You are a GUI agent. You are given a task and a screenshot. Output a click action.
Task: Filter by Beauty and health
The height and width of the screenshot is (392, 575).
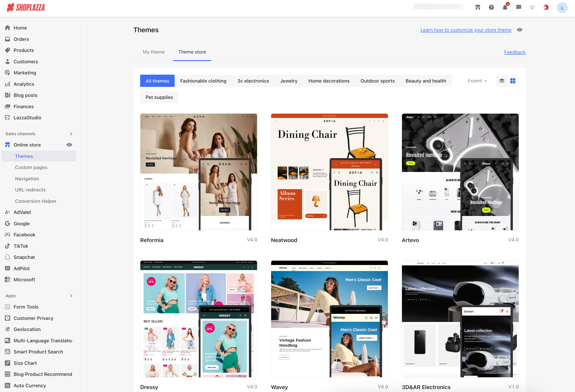coord(426,81)
